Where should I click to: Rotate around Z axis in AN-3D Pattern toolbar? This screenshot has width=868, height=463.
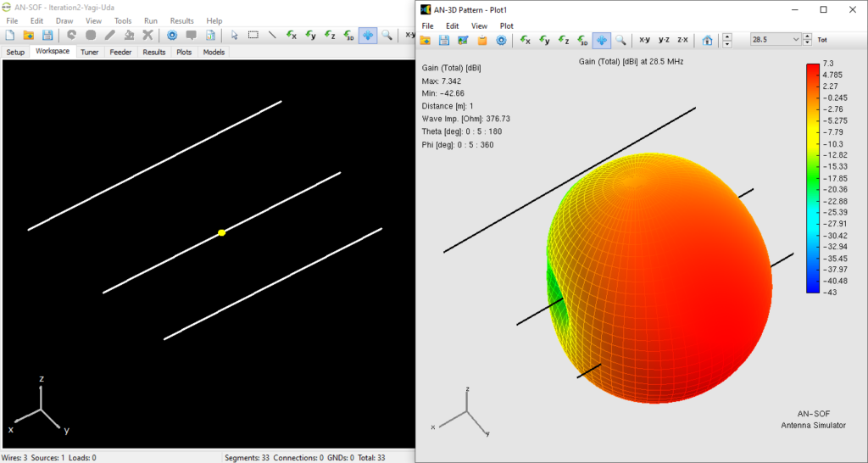pyautogui.click(x=564, y=40)
